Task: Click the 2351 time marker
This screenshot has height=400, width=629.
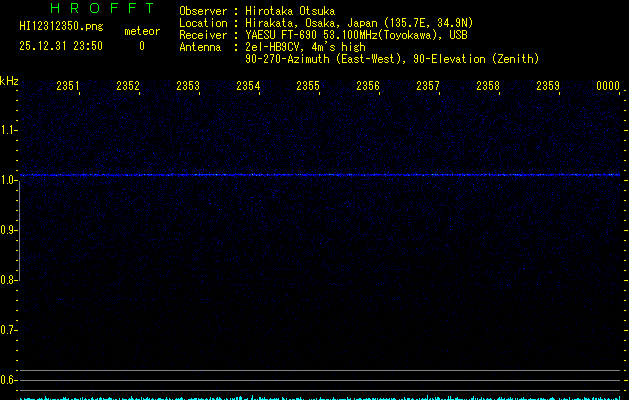Action: (x=68, y=87)
